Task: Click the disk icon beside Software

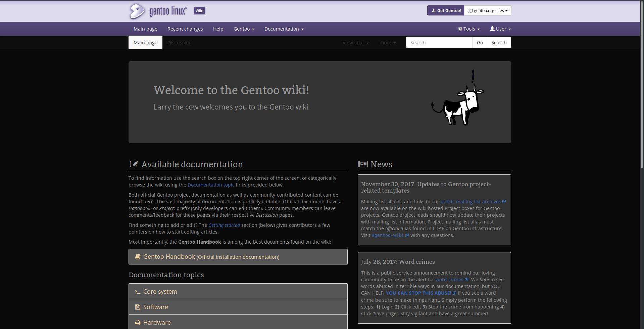Action: [x=137, y=307]
